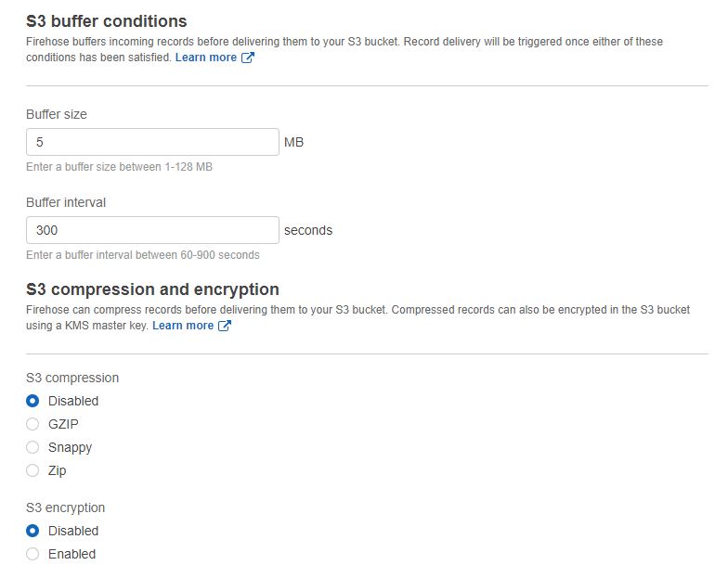Open Learn more link for compression and encryption
This screenshot has width=728, height=578.
[x=183, y=326]
